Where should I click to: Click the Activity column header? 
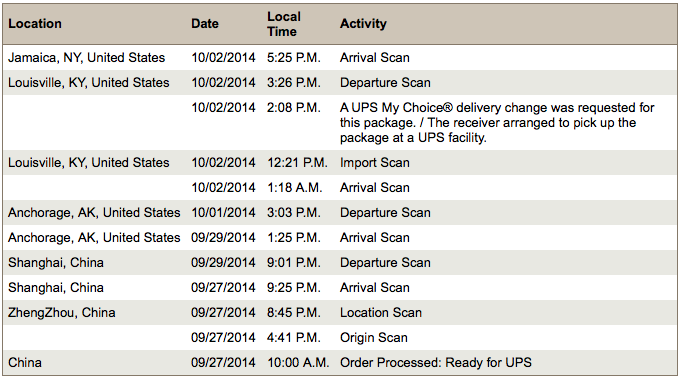point(363,23)
